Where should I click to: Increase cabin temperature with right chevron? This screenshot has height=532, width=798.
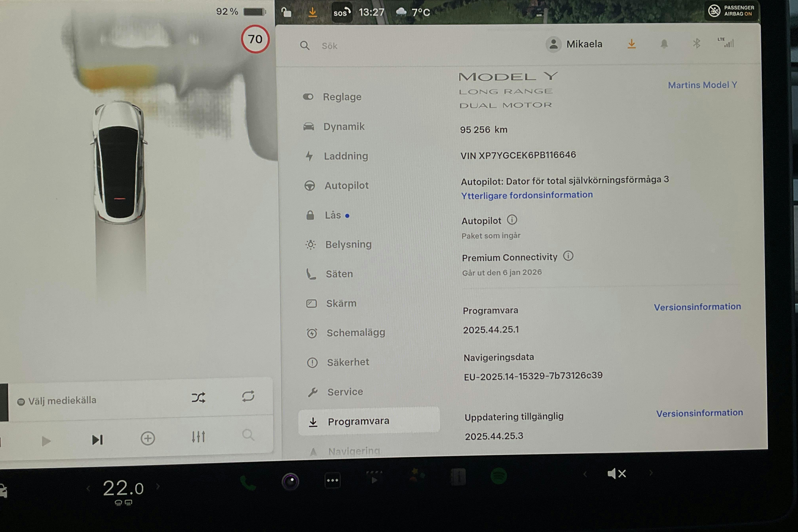[x=158, y=486]
